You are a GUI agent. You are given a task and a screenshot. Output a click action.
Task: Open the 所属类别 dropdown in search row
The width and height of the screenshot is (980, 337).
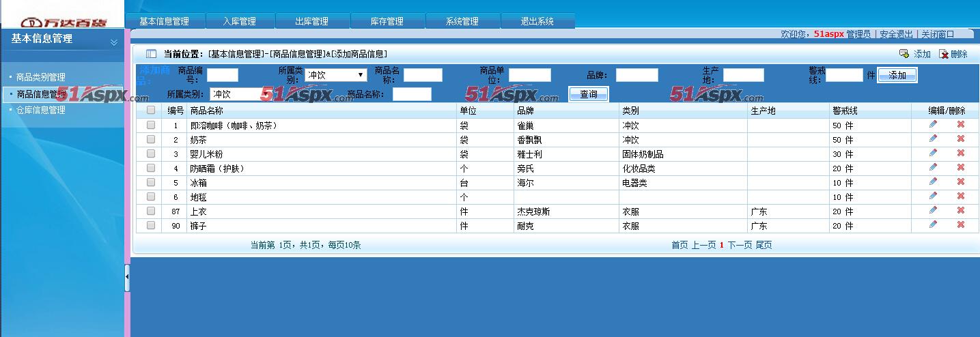[240, 94]
